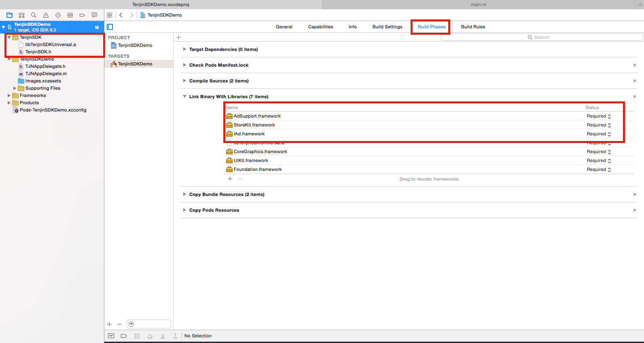Screen dimensions: 644x343
Task: Expand Copy Pods Resources section
Action: click(184, 210)
